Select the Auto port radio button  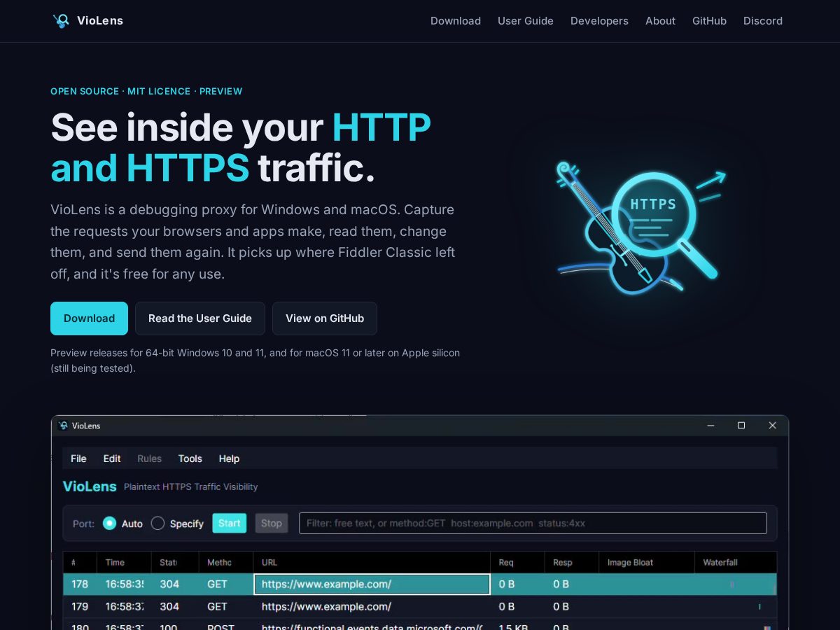click(109, 524)
